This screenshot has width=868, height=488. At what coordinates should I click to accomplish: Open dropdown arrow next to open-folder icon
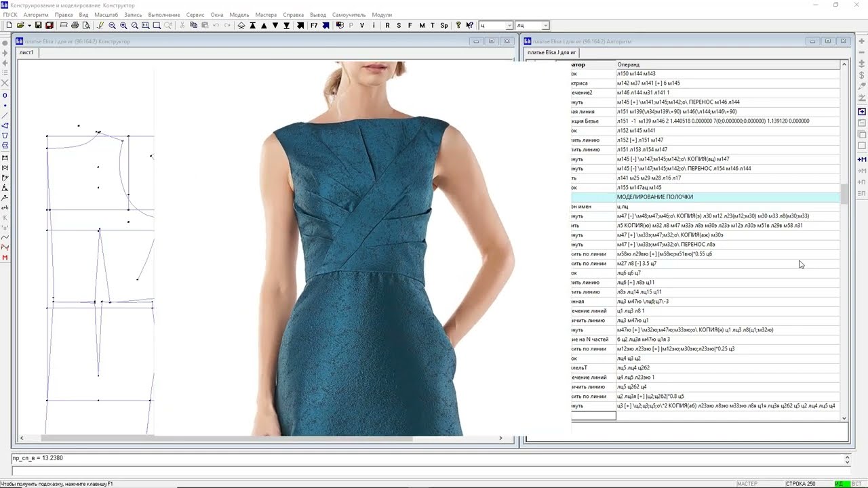point(28,26)
